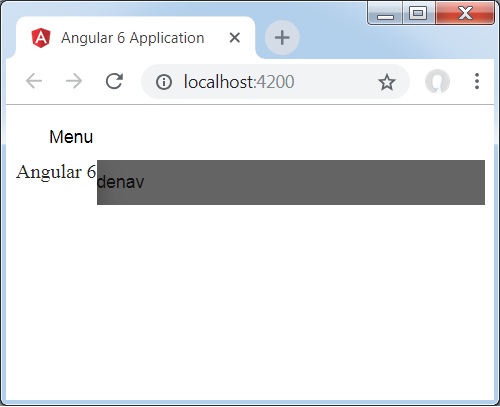The width and height of the screenshot is (500, 407).
Task: Click the browser back arrow
Action: (34, 81)
